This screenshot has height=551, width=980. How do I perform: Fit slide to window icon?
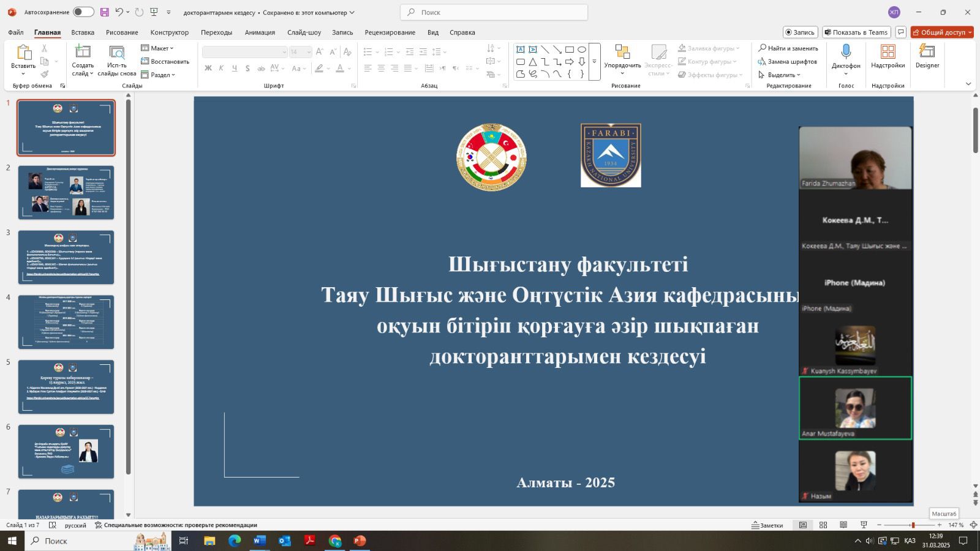[973, 525]
